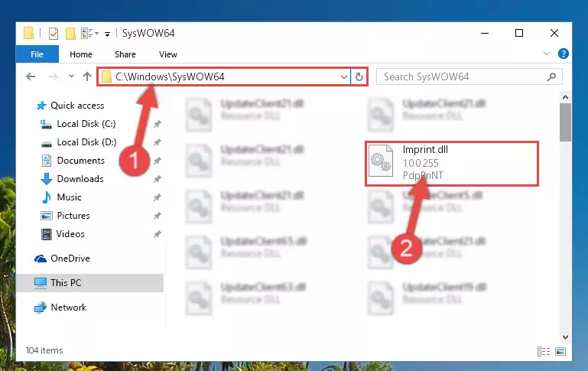Switch to the Share tab
Screen dimensions: 588x371
125,54
